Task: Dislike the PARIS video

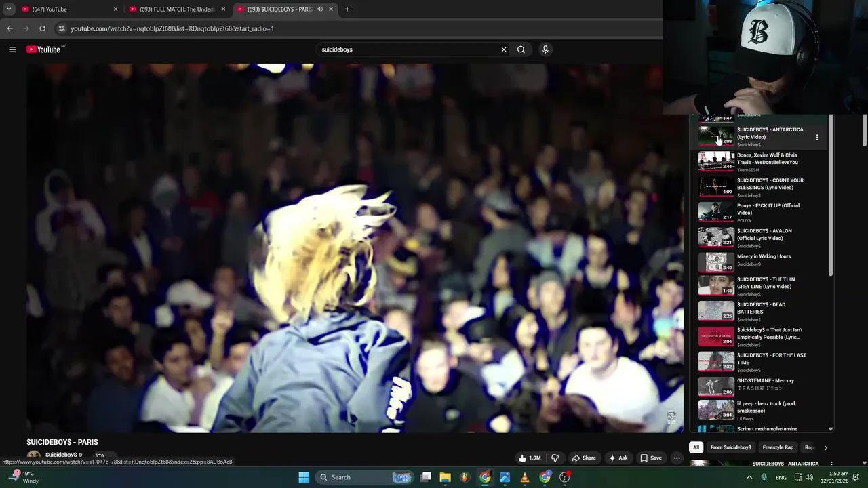Action: (x=555, y=457)
